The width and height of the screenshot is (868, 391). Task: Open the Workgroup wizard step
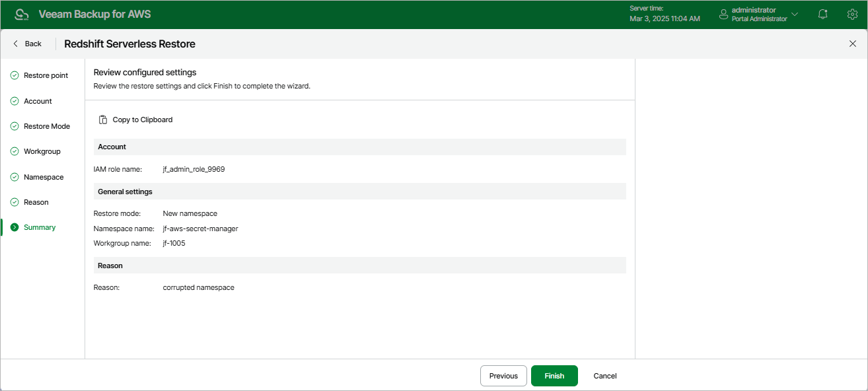tap(42, 151)
